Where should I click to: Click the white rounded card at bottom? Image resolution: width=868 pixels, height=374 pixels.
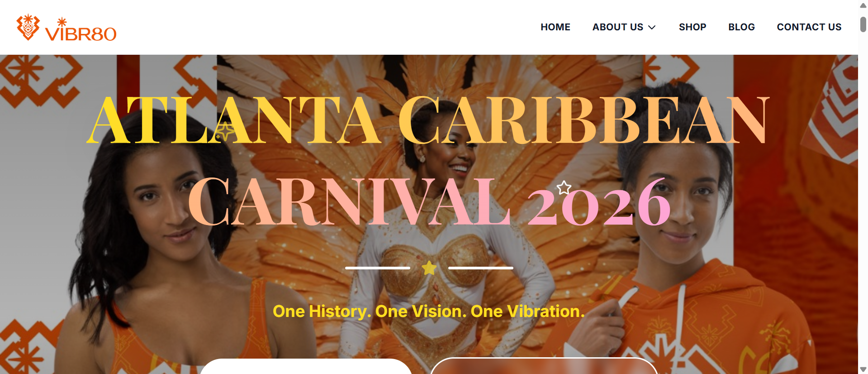coord(306,366)
